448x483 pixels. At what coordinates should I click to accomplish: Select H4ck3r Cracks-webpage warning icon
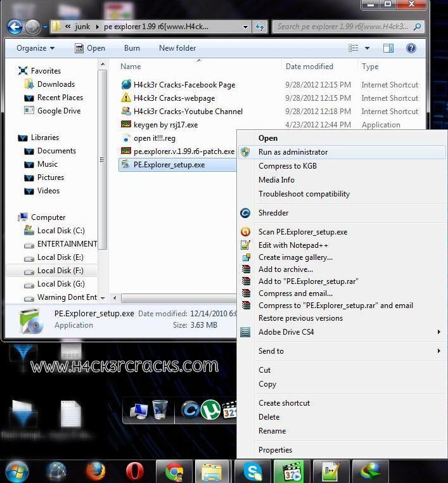click(x=126, y=98)
